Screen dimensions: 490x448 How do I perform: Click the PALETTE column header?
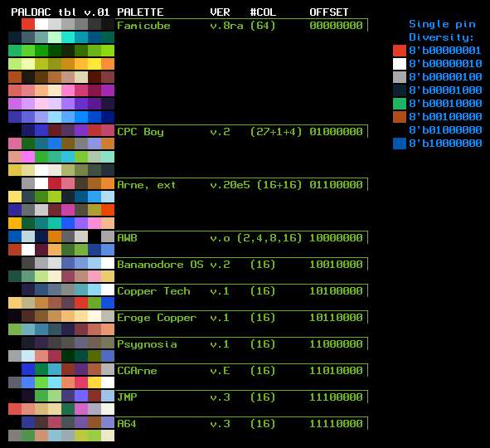pyautogui.click(x=140, y=12)
